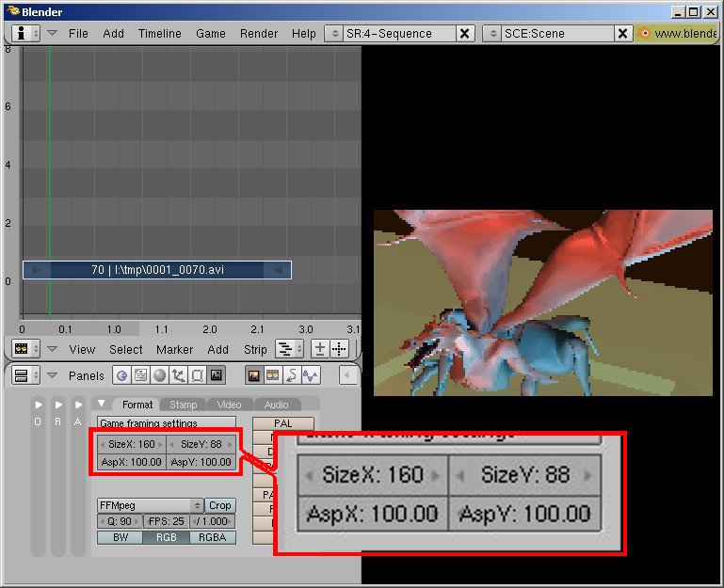Open the Buttons window type selector icon
This screenshot has height=588, width=724.
25,375
